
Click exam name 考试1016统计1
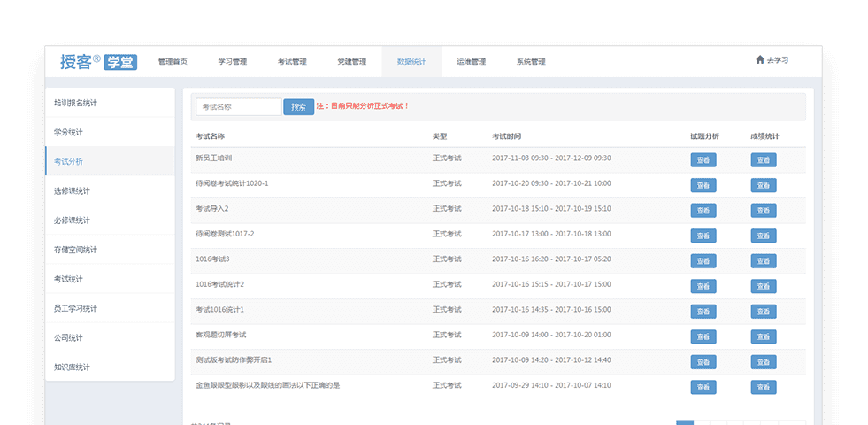(219, 309)
